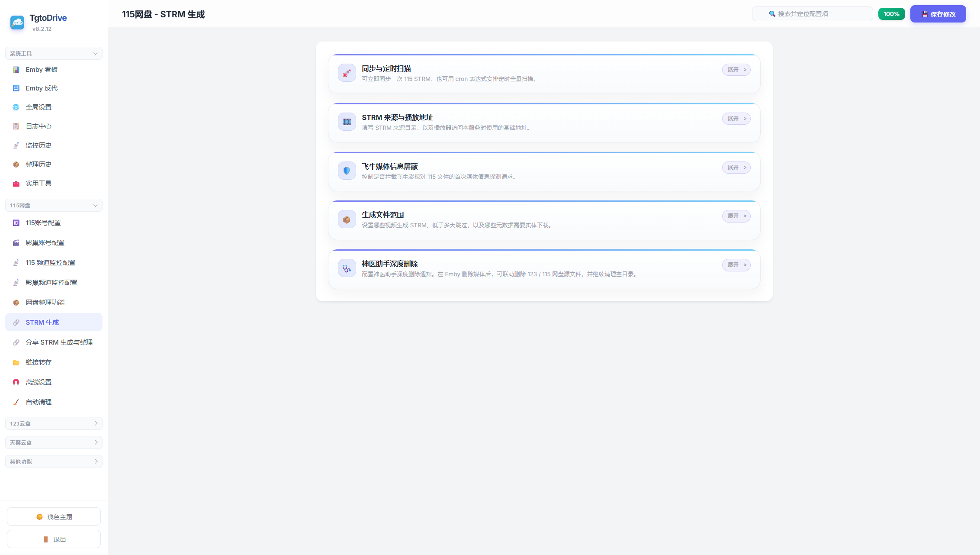Click the magnifier icon in search box
The height and width of the screenshot is (555, 980).
772,14
